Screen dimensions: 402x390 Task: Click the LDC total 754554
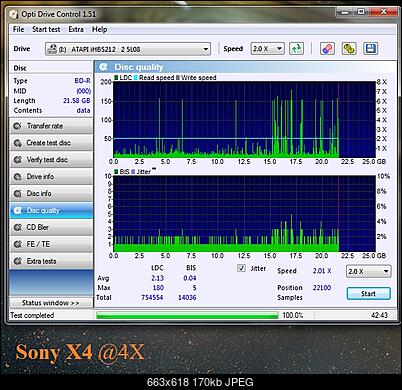pos(152,297)
